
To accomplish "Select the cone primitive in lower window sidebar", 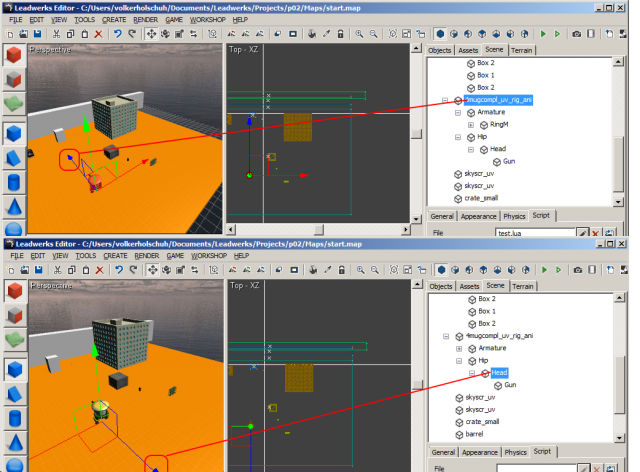I will tap(14, 443).
